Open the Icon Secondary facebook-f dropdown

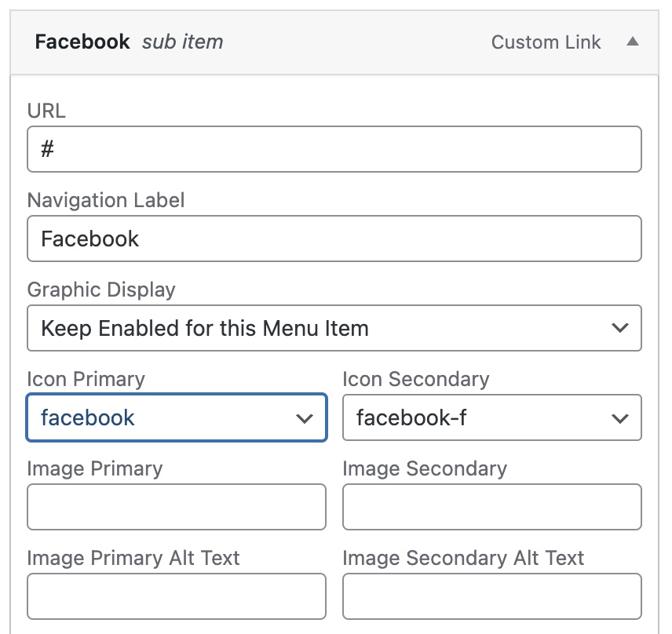491,417
